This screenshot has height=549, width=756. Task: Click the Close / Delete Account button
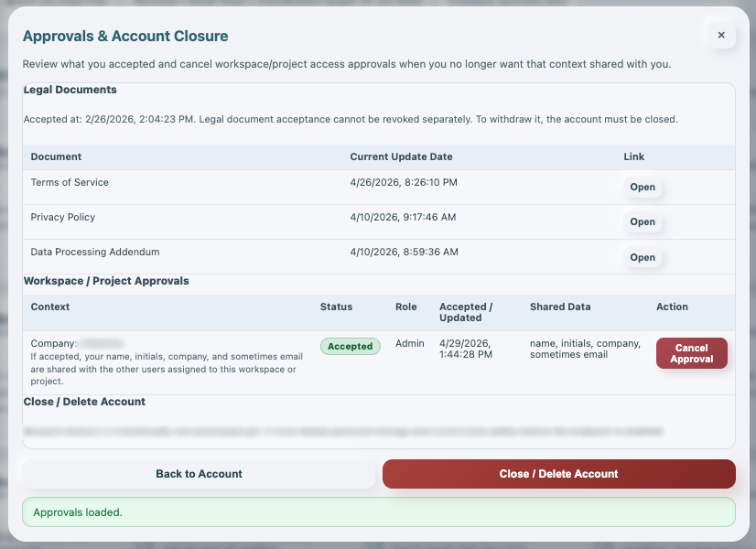[559, 474]
